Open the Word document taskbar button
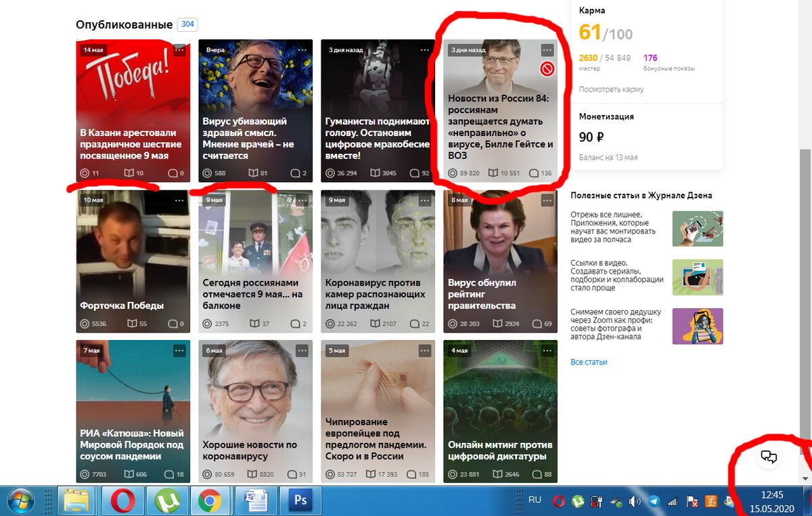Image resolution: width=812 pixels, height=516 pixels. (x=255, y=502)
